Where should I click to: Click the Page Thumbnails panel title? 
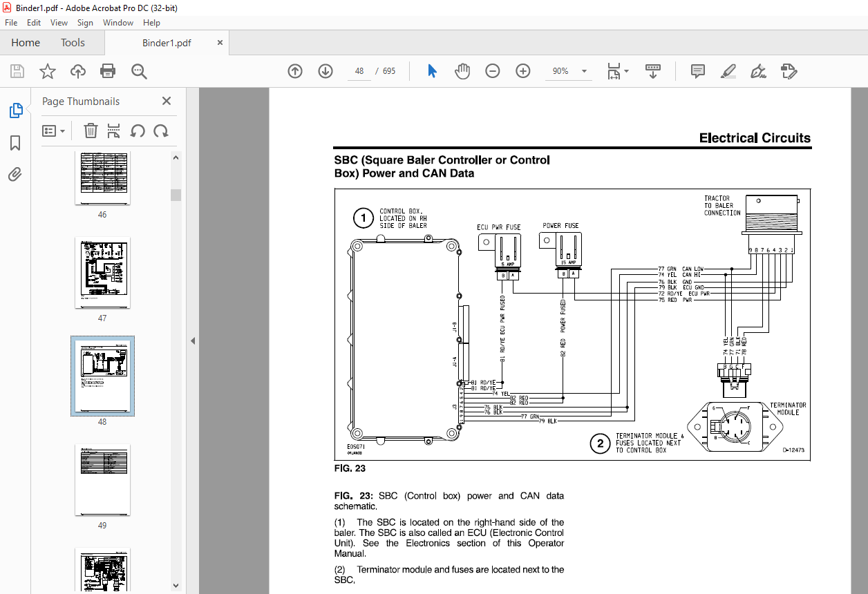(81, 101)
